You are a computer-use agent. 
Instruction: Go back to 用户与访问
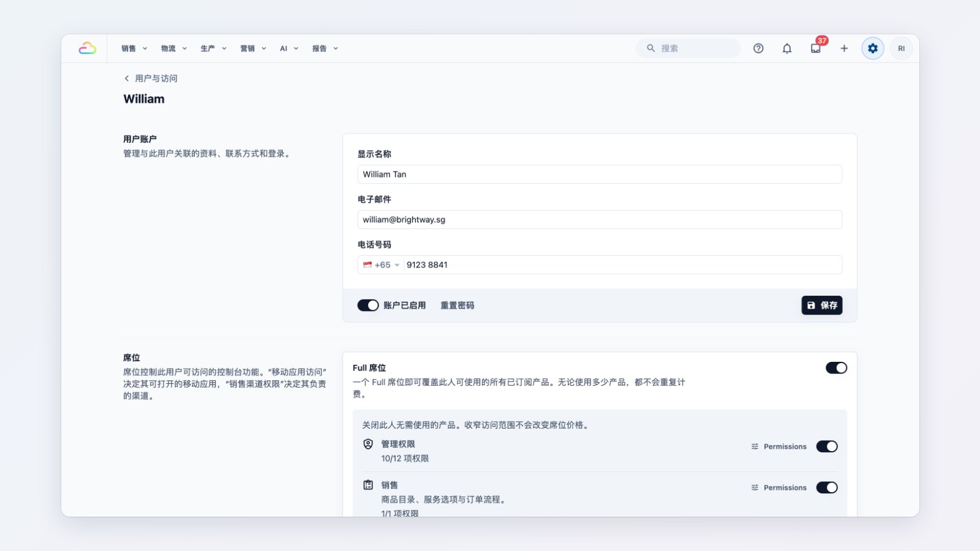pos(151,78)
